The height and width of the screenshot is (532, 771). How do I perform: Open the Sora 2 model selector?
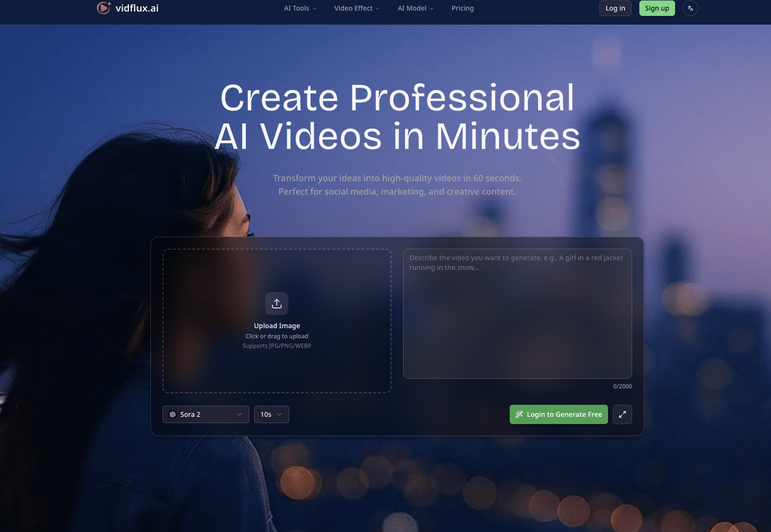click(x=205, y=414)
